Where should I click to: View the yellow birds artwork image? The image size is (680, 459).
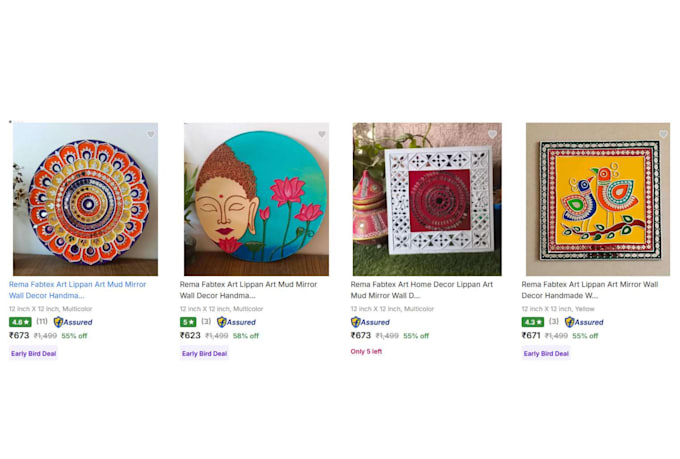(x=598, y=199)
